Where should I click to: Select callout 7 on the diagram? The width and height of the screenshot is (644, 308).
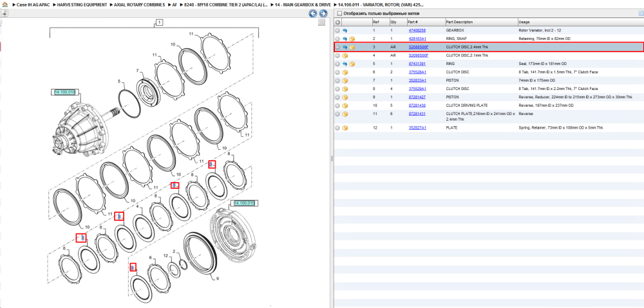click(x=138, y=71)
